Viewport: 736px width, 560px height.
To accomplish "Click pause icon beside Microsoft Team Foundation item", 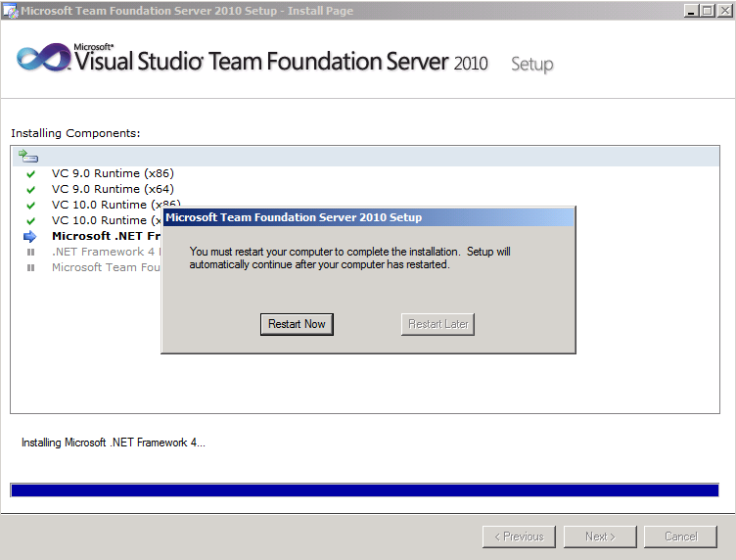I will pos(31,267).
